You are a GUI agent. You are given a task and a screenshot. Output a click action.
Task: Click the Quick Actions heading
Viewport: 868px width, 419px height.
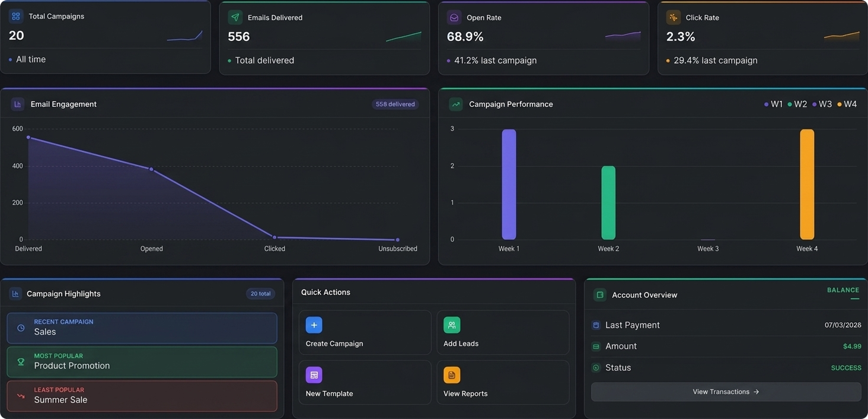(x=325, y=292)
